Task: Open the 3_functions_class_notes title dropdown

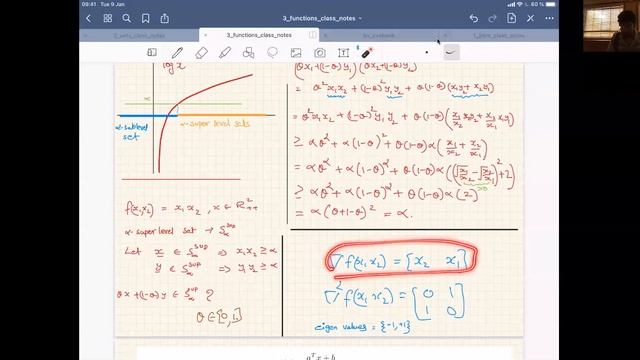Action: click(322, 18)
